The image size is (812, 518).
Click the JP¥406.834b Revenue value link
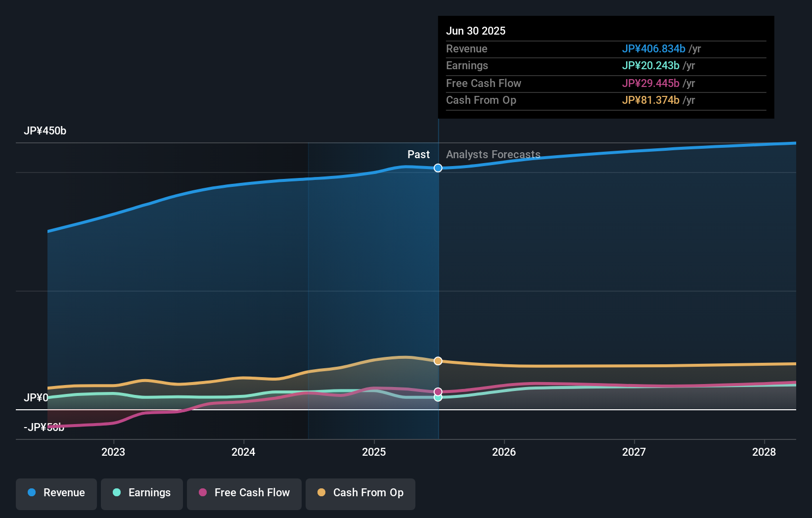(654, 48)
